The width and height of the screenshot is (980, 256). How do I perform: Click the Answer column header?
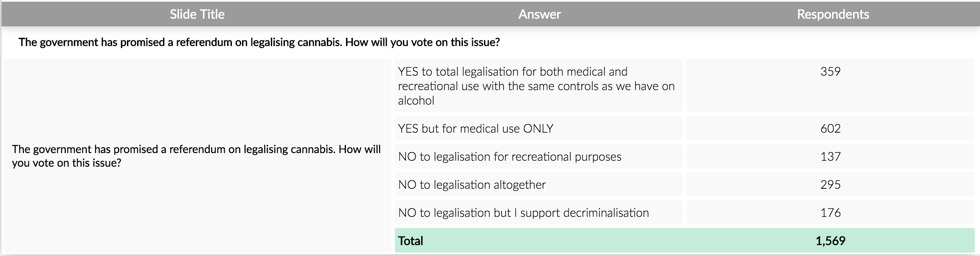coord(539,14)
